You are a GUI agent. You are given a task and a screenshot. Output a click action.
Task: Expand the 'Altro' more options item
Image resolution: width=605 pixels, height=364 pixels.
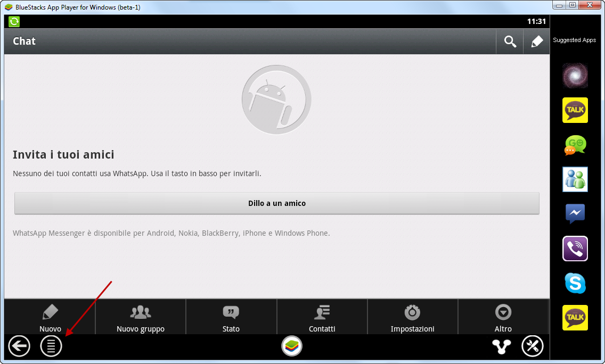tap(503, 317)
